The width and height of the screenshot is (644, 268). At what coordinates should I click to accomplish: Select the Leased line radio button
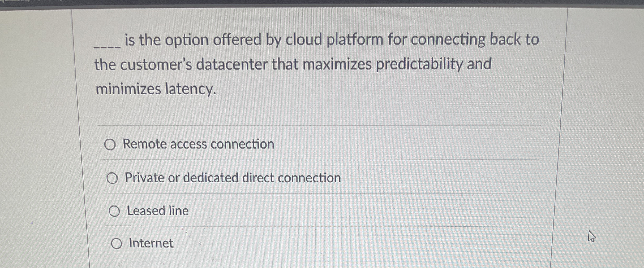(x=115, y=211)
